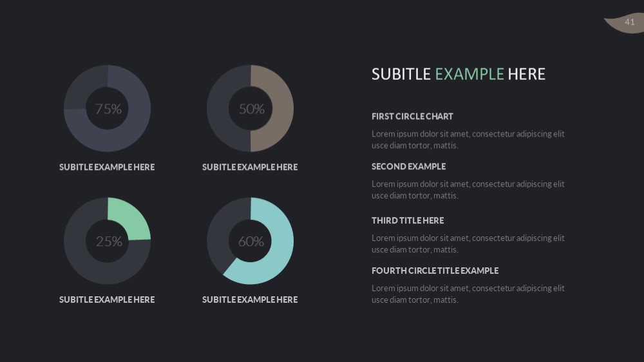
Task: Select the caption under the 60% chart
Action: (250, 300)
